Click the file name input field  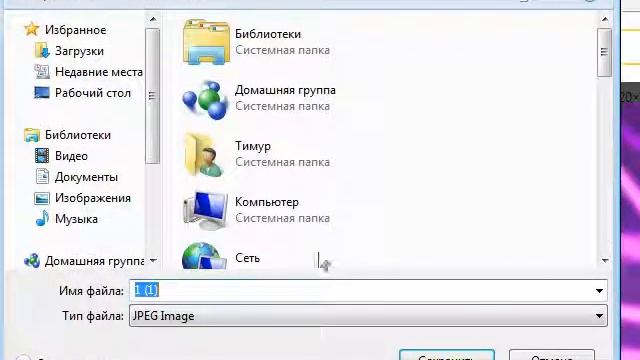[x=368, y=291]
